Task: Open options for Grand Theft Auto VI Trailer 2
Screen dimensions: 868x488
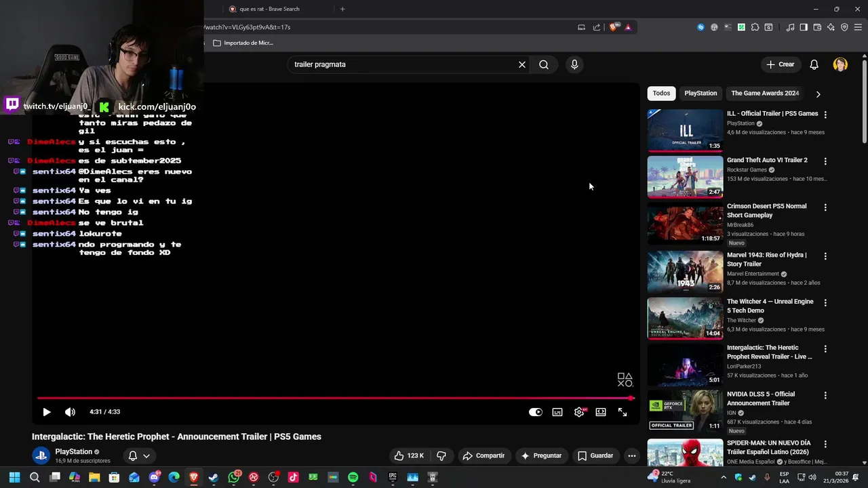Action: click(825, 162)
